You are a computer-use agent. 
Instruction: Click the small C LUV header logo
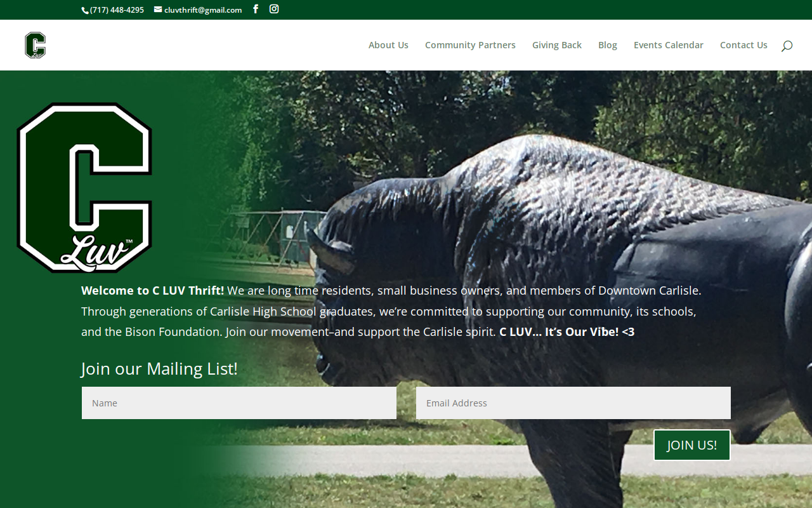[x=36, y=45]
